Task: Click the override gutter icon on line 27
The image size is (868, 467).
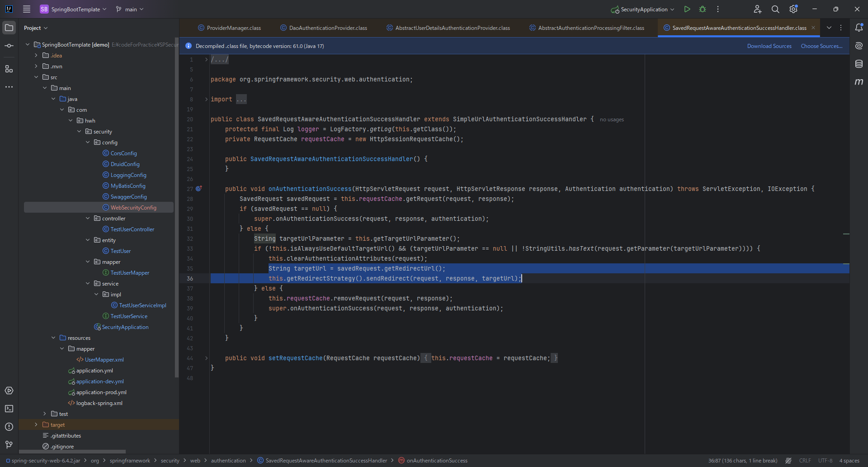Action: pos(199,189)
